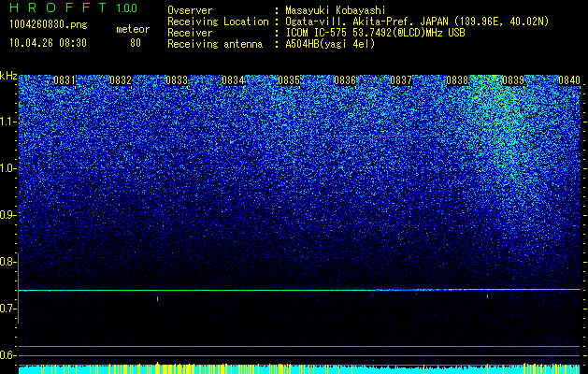Click time marker 0837

(x=401, y=80)
